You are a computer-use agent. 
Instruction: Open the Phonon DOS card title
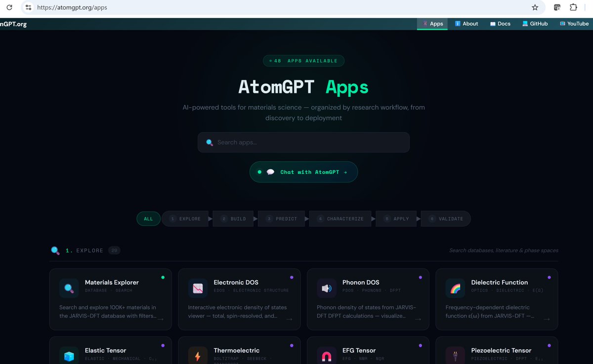coord(361,283)
